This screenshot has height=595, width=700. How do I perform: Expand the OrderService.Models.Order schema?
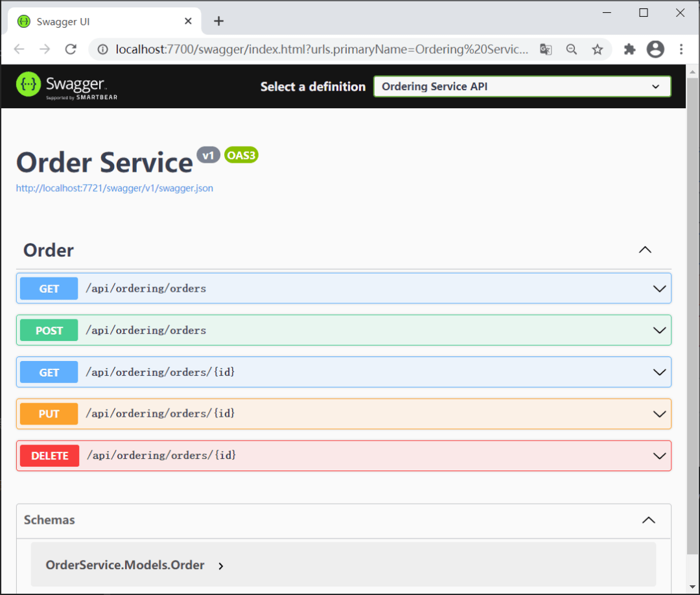tap(221, 566)
